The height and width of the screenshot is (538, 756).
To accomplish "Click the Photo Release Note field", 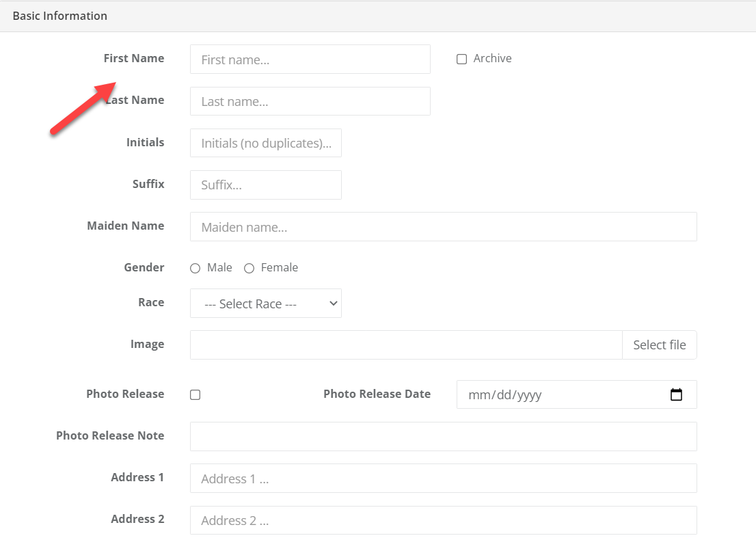I will click(443, 436).
